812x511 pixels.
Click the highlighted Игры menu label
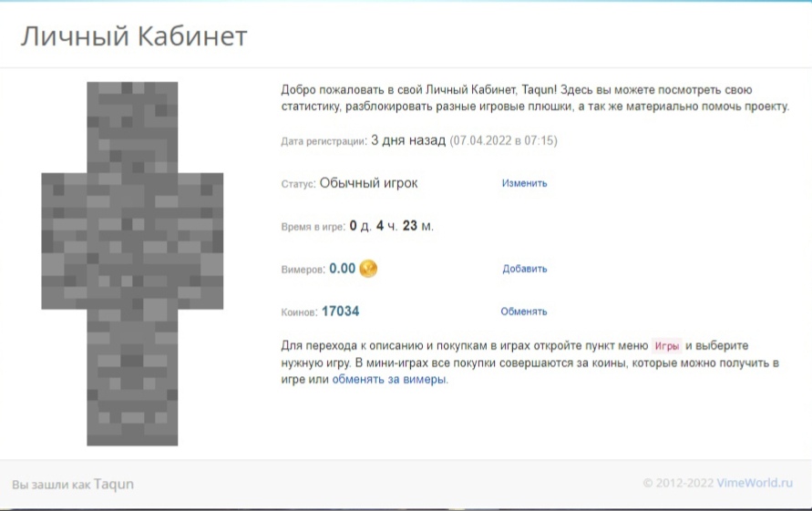click(667, 347)
